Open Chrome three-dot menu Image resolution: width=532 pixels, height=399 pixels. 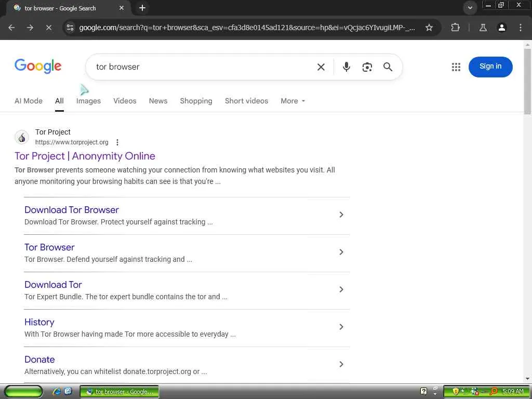click(521, 28)
